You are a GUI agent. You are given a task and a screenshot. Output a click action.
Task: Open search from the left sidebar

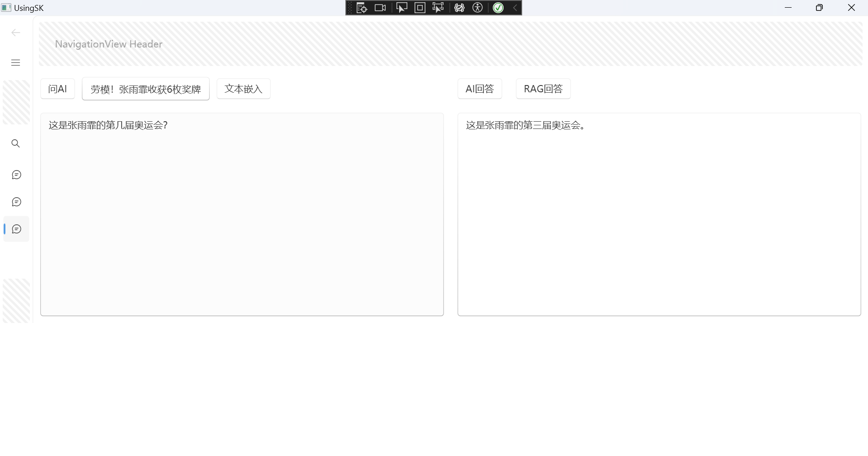pyautogui.click(x=16, y=143)
